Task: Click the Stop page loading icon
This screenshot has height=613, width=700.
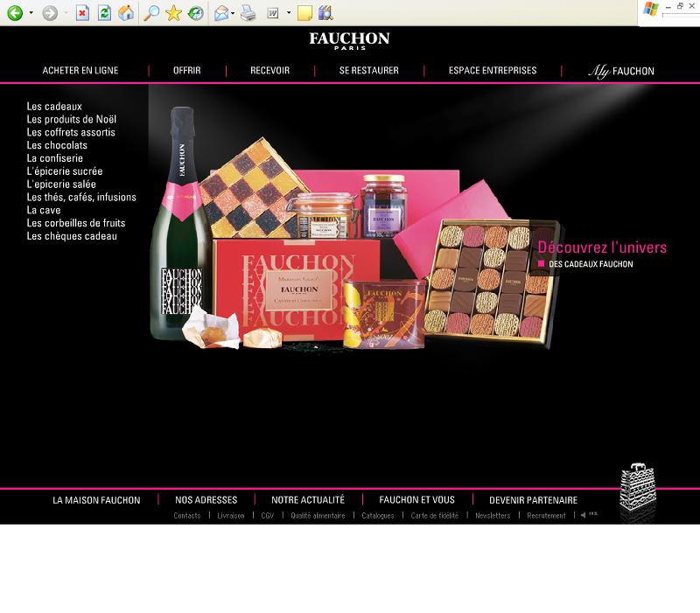Action: 82,13
